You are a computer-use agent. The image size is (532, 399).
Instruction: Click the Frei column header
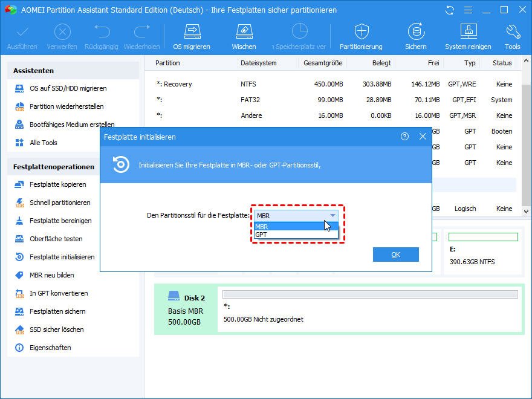[433, 63]
